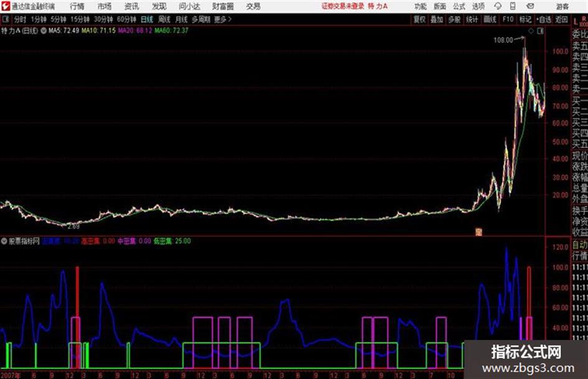The height and width of the screenshot is (379, 588).
Task: Open the 行情 menu
Action: [x=77, y=6]
